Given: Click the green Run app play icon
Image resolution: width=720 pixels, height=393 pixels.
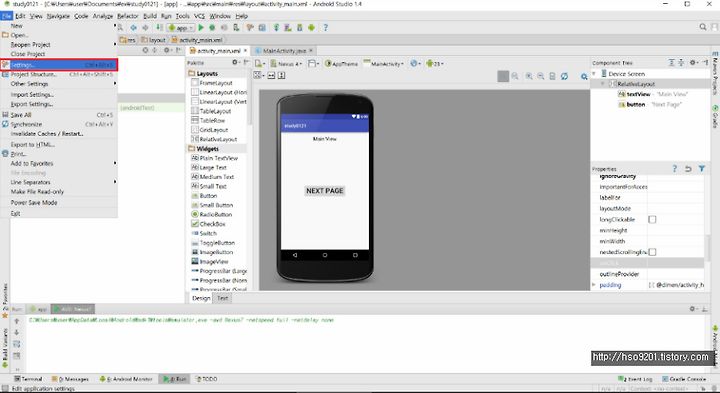Looking at the screenshot, I should (201, 28).
